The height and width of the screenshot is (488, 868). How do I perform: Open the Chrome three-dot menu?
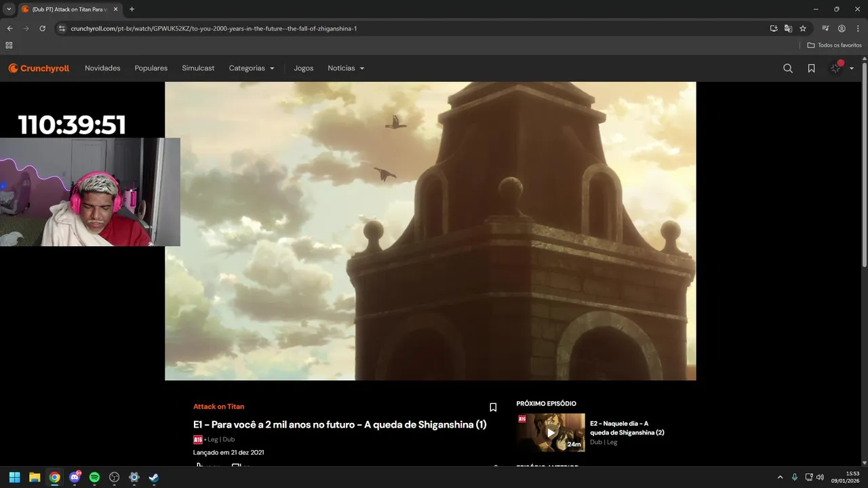point(858,28)
